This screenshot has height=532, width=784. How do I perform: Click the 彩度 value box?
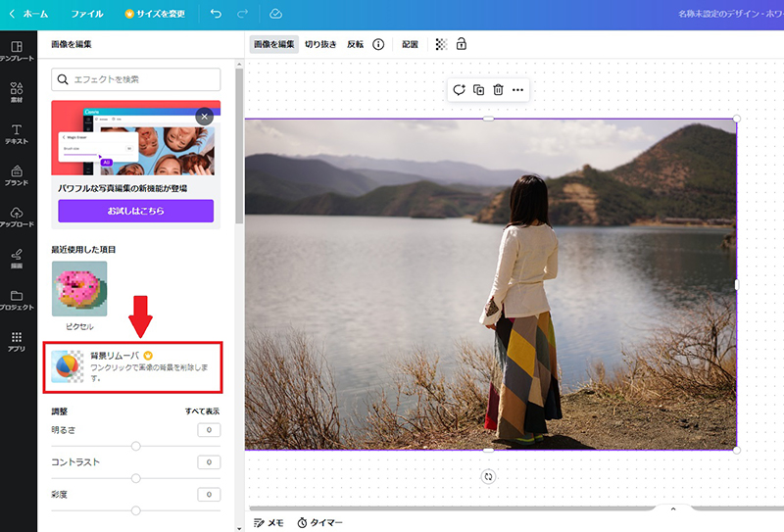coord(209,495)
